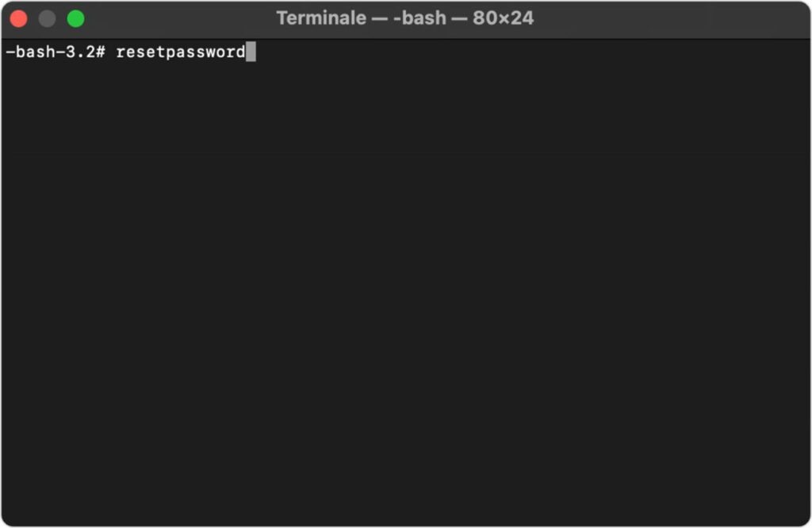The height and width of the screenshot is (528, 812).
Task: Click the typed "resetpassword" command
Action: [181, 52]
